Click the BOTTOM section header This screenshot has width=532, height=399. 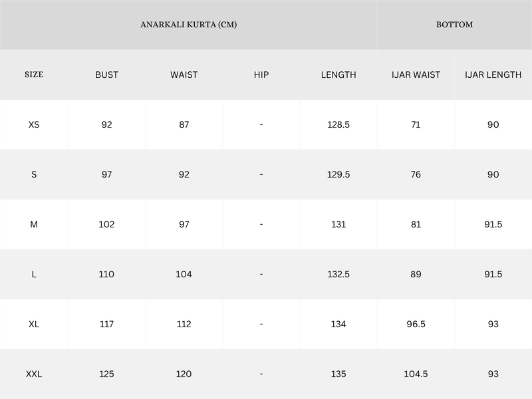coord(454,25)
